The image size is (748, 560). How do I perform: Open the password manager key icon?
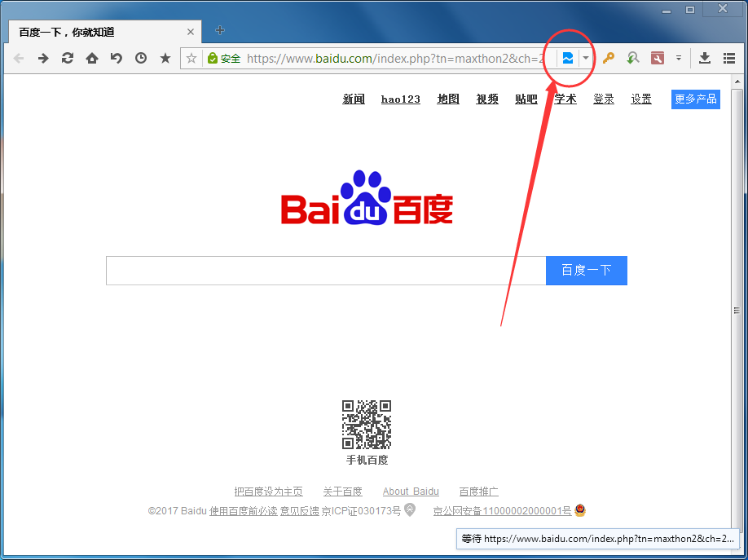click(x=609, y=58)
